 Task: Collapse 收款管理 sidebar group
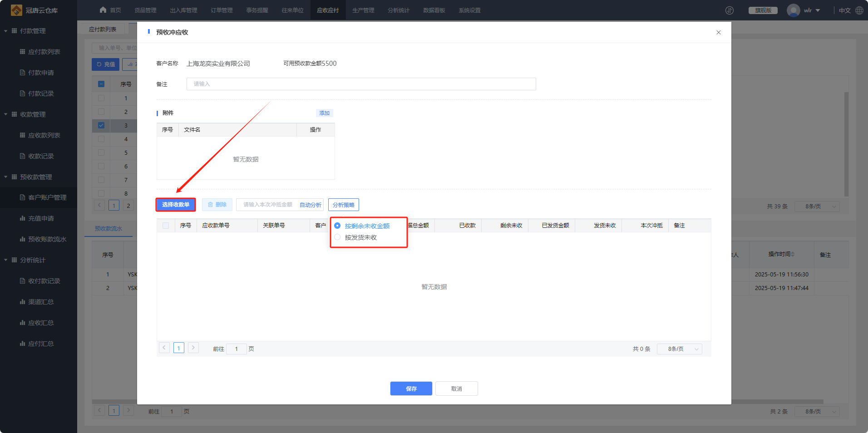pyautogui.click(x=6, y=114)
